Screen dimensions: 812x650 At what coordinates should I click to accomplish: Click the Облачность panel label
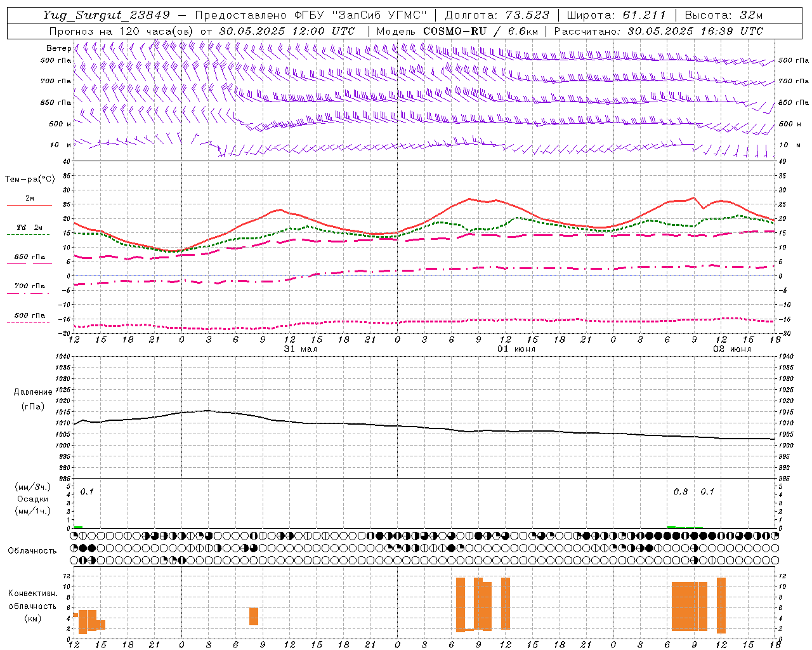[32, 551]
